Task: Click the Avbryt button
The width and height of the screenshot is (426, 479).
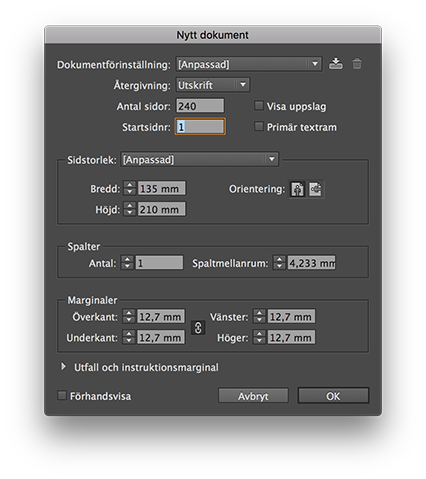Action: coord(253,396)
